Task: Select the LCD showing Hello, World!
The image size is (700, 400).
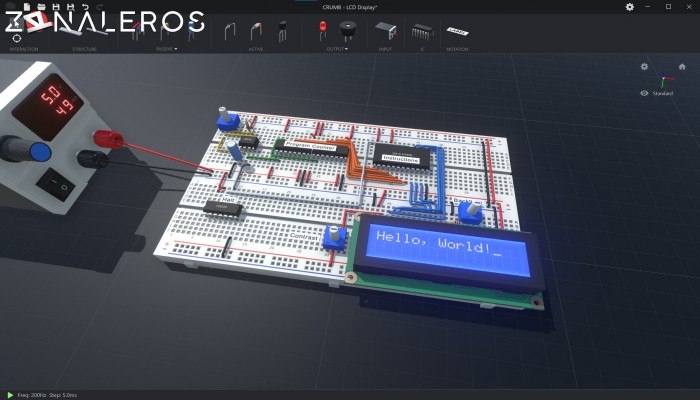Action: pyautogui.click(x=446, y=261)
